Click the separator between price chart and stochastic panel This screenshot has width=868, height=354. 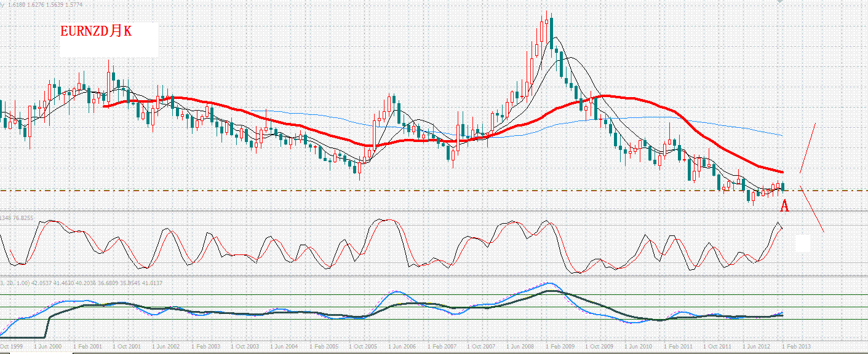point(434,211)
